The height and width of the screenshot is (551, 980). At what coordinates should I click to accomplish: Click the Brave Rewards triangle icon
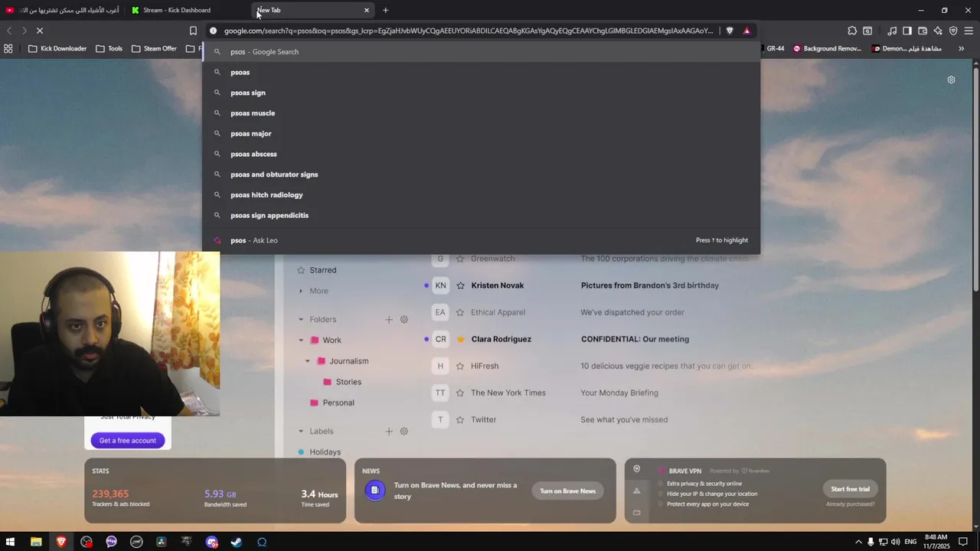pyautogui.click(x=746, y=31)
